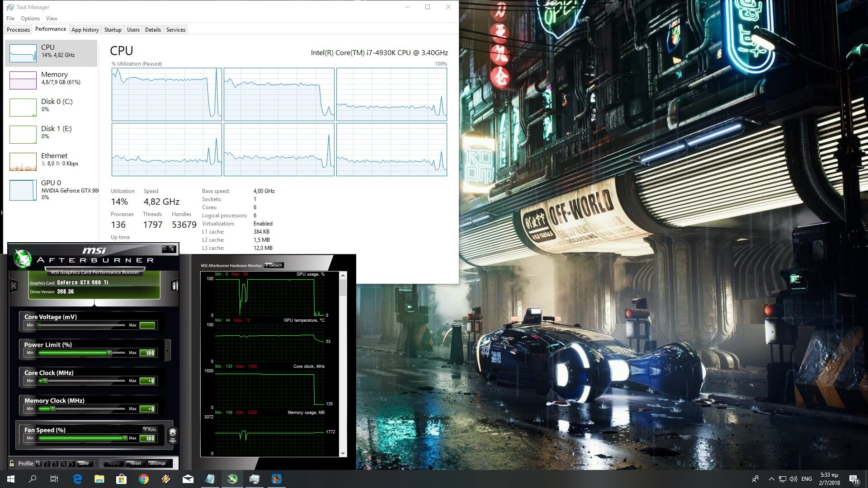Open Afterburner info panel (i icon)

[x=175, y=285]
